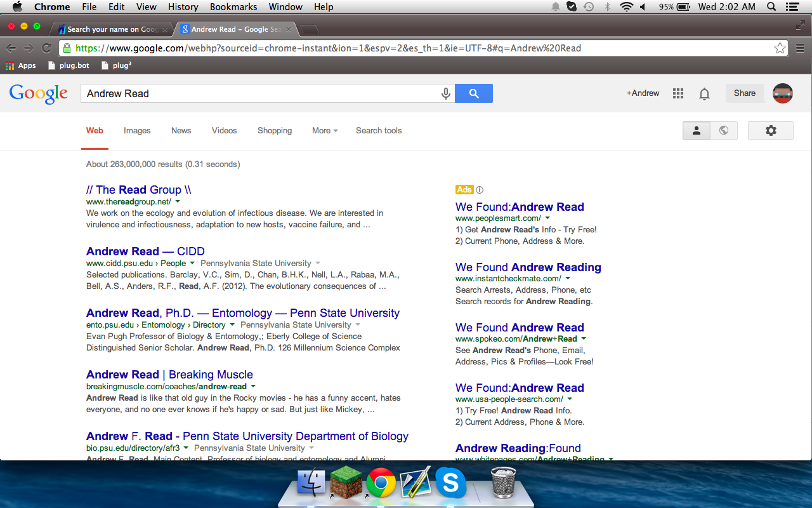Click the voice search microphone icon
This screenshot has width=812, height=508.
[446, 93]
